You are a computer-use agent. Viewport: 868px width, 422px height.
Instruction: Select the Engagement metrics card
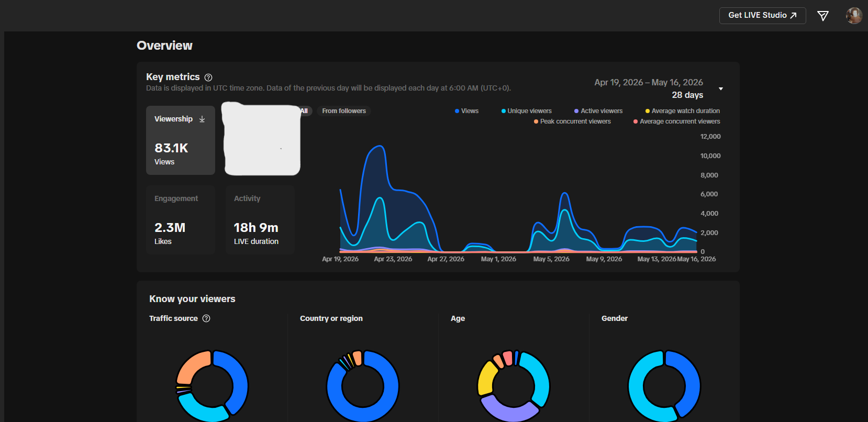[x=181, y=220]
